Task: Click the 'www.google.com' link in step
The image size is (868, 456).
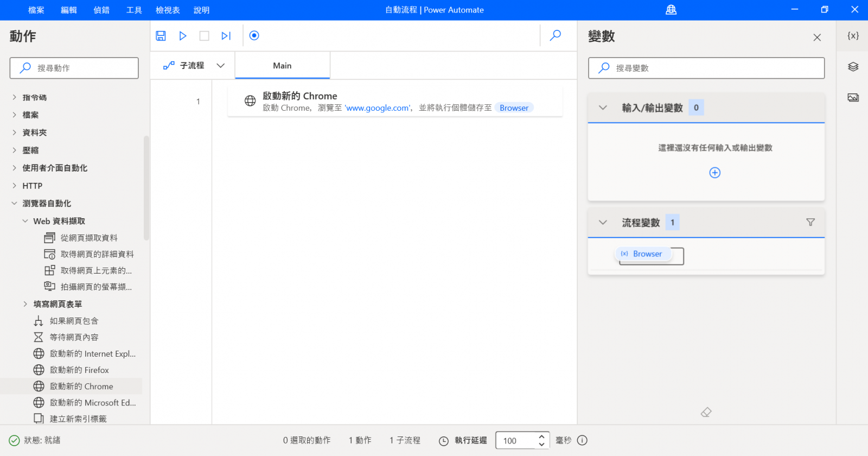Action: 378,108
